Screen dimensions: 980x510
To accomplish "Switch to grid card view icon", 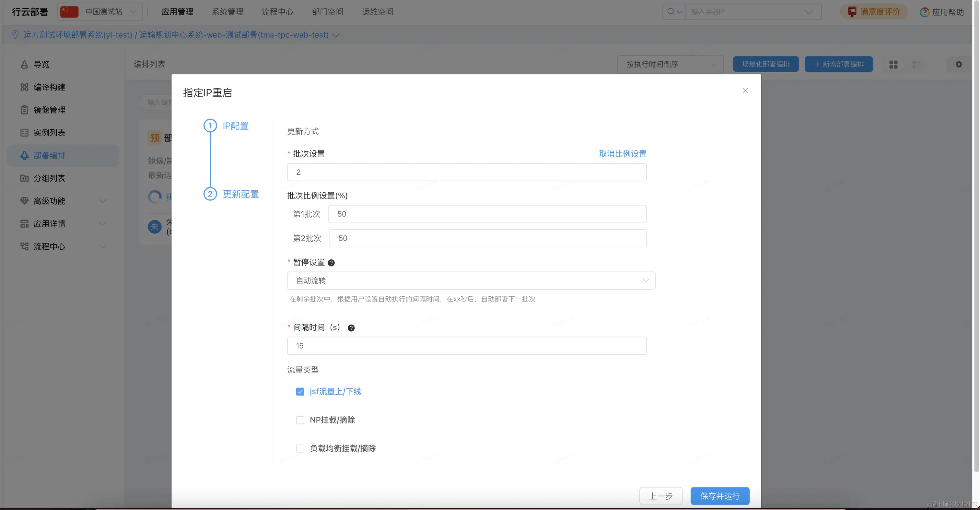I will (x=893, y=64).
